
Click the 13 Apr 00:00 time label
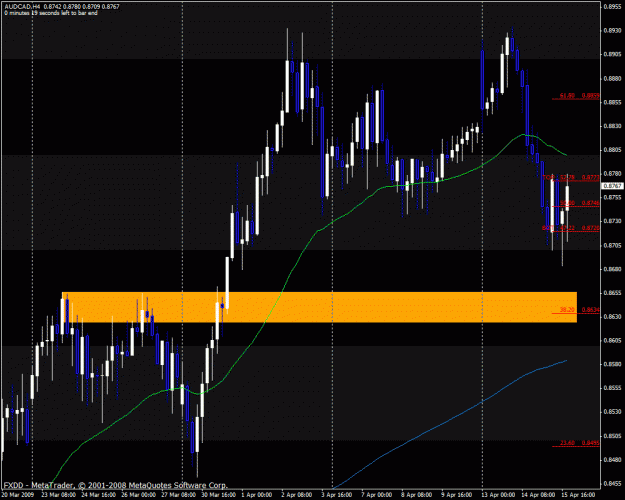498,495
